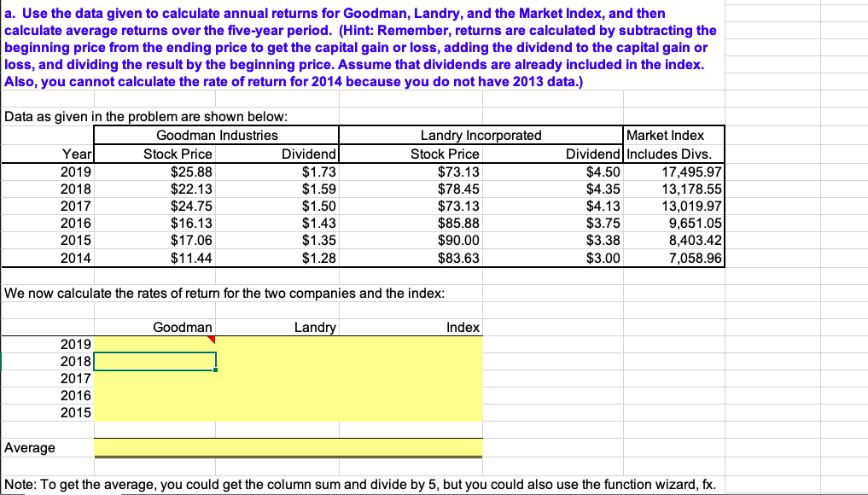Click the 'Data as given in the problem' text
This screenshot has height=495, width=868.
coord(146,117)
